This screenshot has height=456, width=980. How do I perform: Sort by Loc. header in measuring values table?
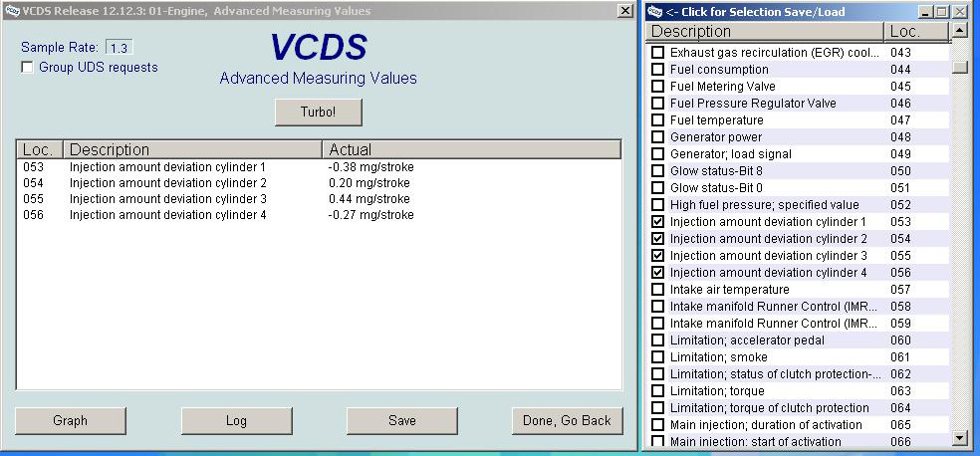point(41,150)
